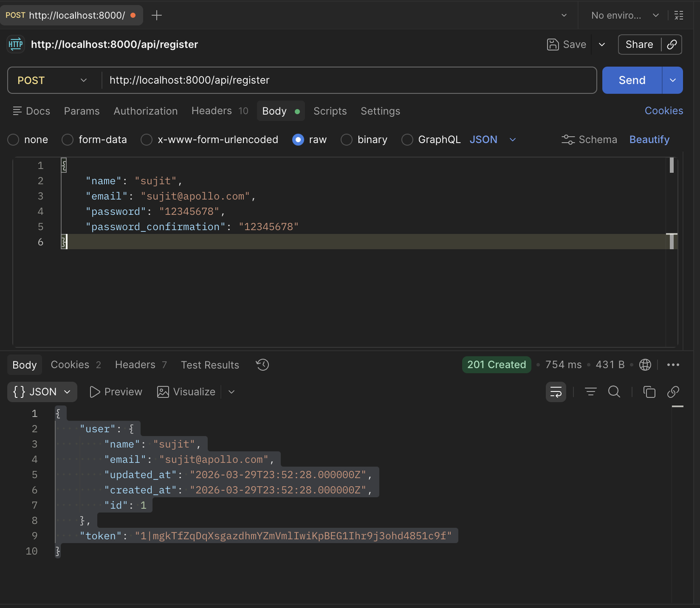Open the Schema settings icon
The height and width of the screenshot is (608, 700).
[x=568, y=139]
